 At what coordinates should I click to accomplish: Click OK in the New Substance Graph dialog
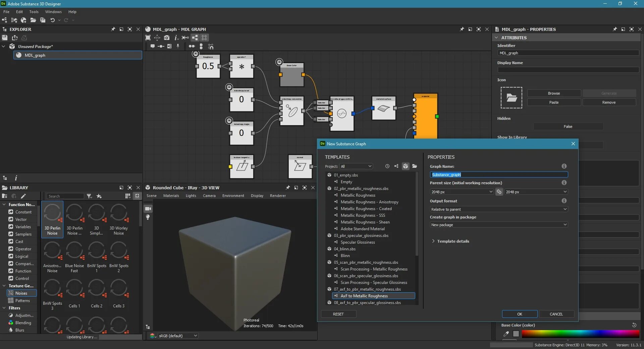point(520,314)
